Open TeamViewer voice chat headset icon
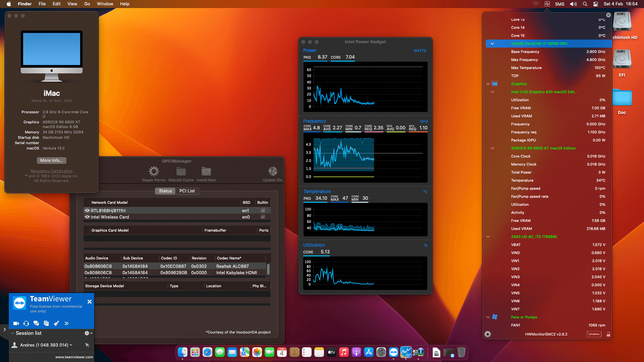The height and width of the screenshot is (362, 644). coord(26,323)
